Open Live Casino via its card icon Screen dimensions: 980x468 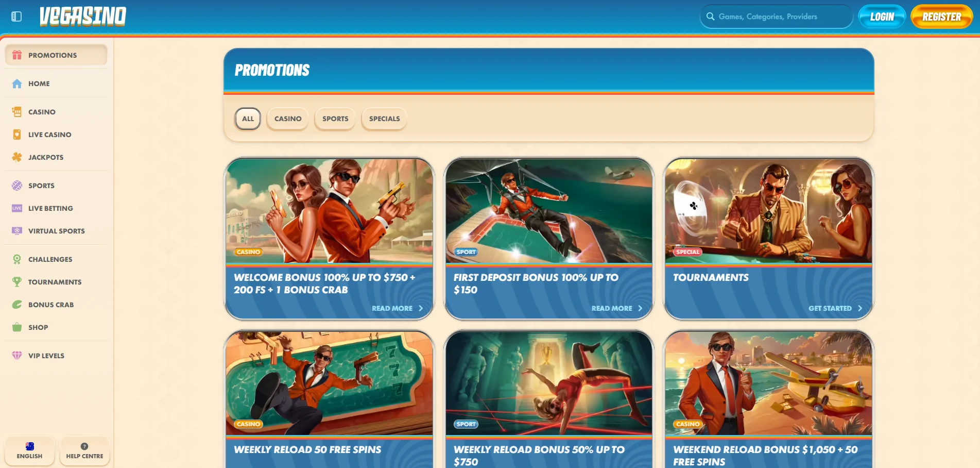17,135
